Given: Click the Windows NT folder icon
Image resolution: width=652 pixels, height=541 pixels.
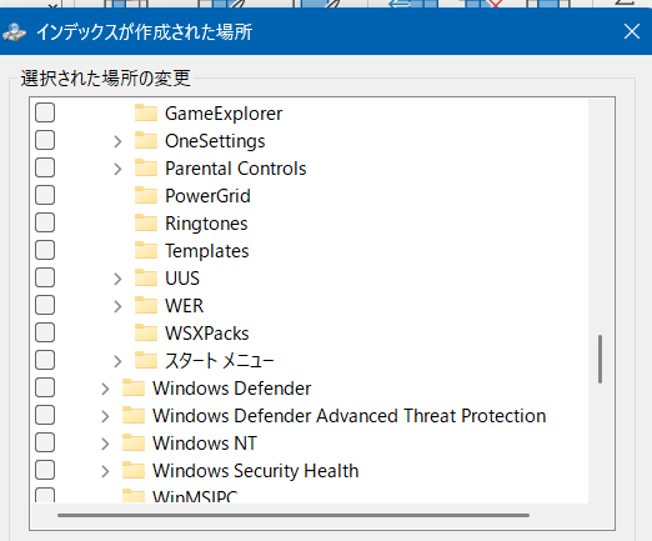Looking at the screenshot, I should coord(133,442).
